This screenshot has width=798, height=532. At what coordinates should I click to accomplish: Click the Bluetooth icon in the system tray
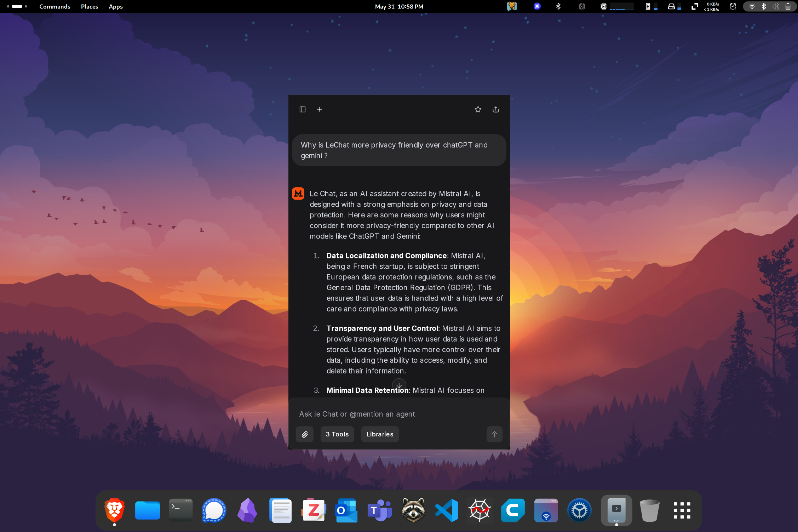764,6
